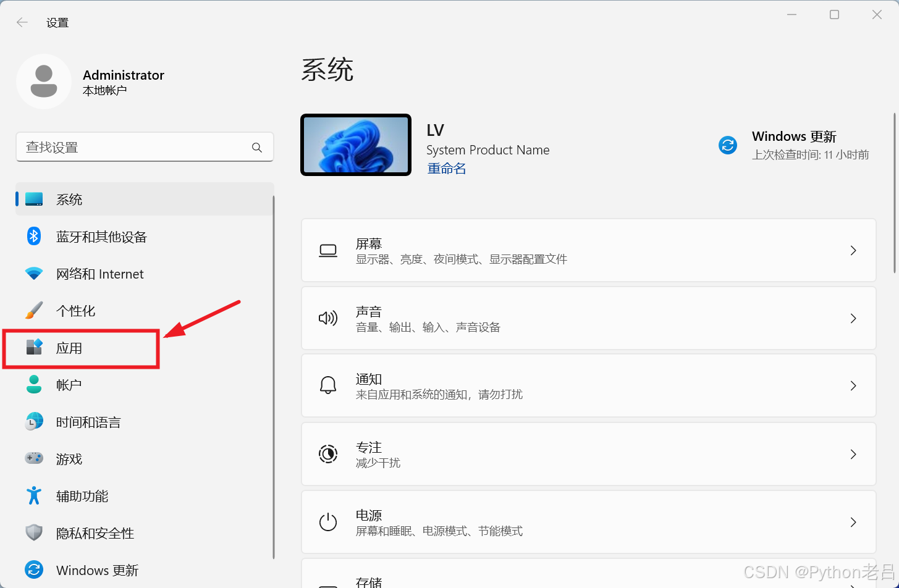Click the 减少干扰 description text
This screenshot has height=588, width=899.
(x=378, y=463)
